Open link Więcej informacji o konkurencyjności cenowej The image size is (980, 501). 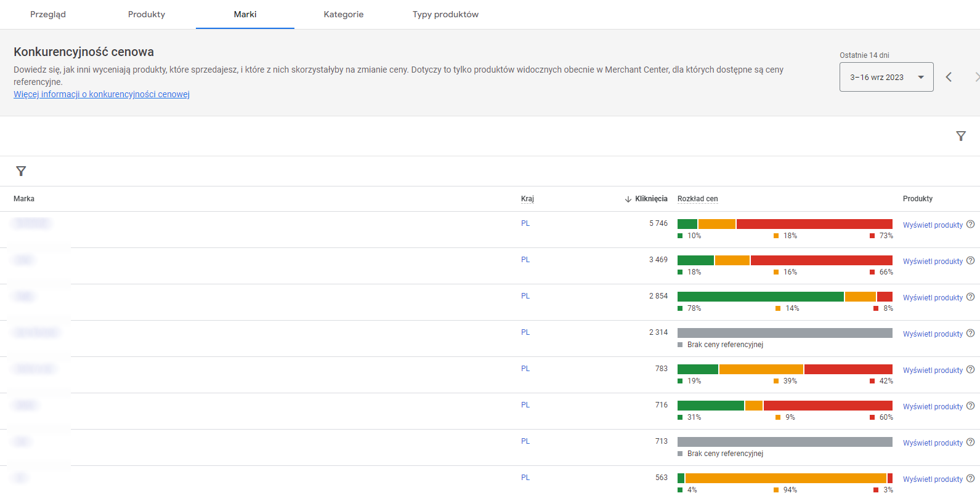click(102, 94)
